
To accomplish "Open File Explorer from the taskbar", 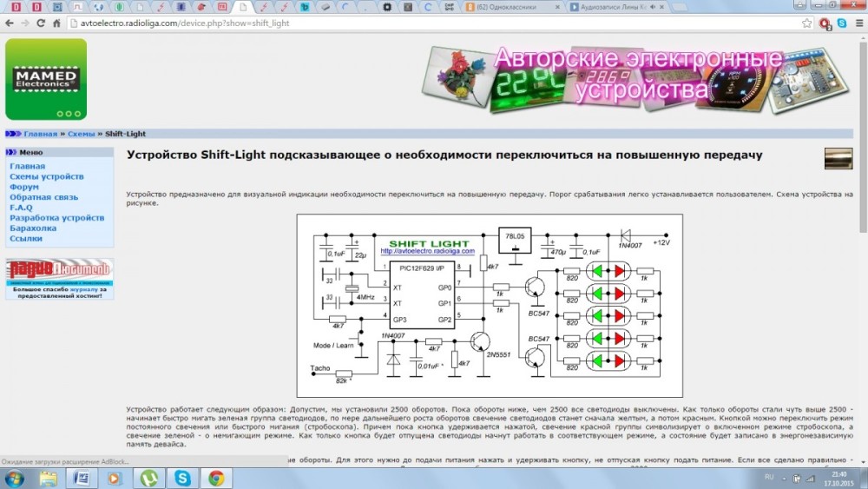I will pos(48,478).
